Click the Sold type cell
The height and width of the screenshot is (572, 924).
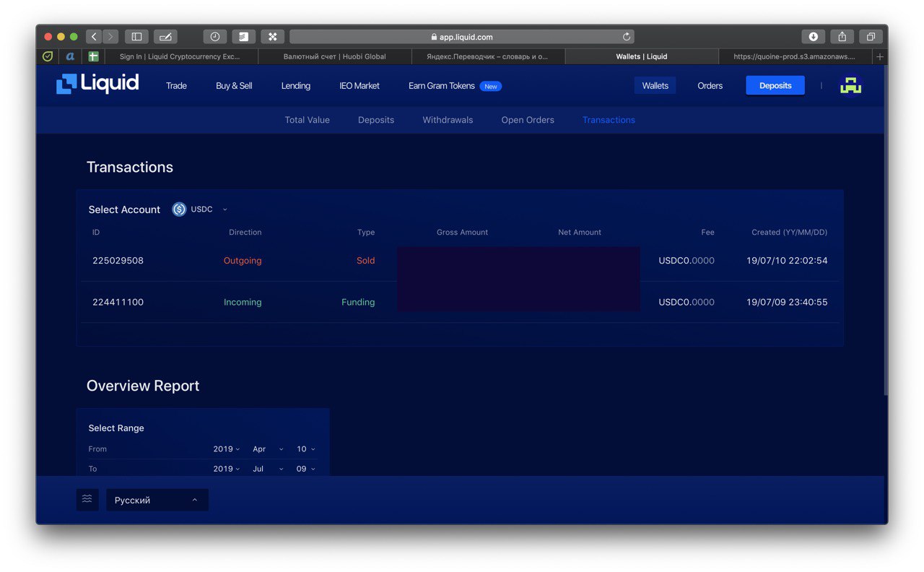pyautogui.click(x=366, y=261)
